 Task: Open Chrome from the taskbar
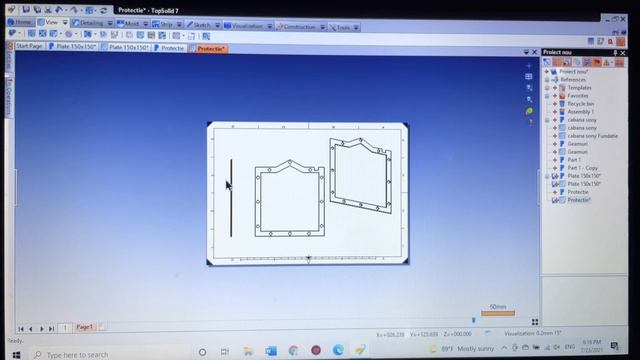tap(293, 351)
